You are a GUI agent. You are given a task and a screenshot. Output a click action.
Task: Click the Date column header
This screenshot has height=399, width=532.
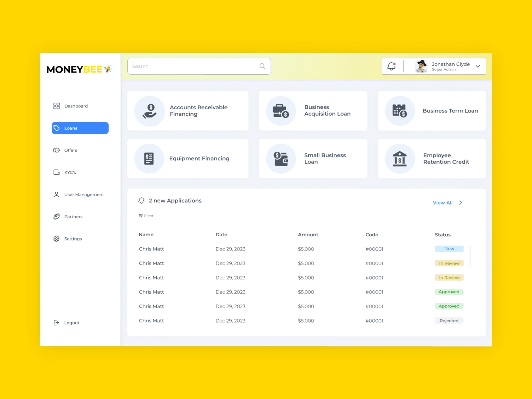pyautogui.click(x=221, y=235)
